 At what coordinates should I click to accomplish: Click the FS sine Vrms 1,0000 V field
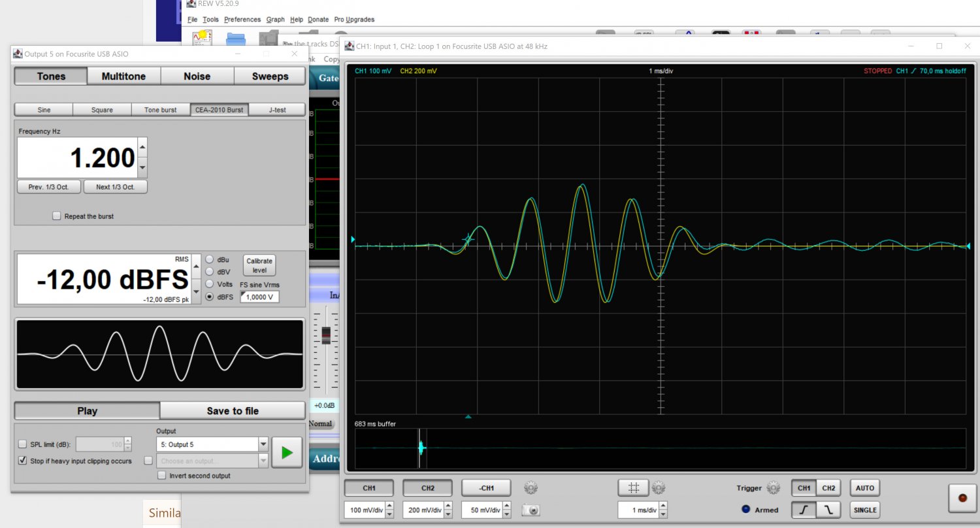pyautogui.click(x=259, y=297)
